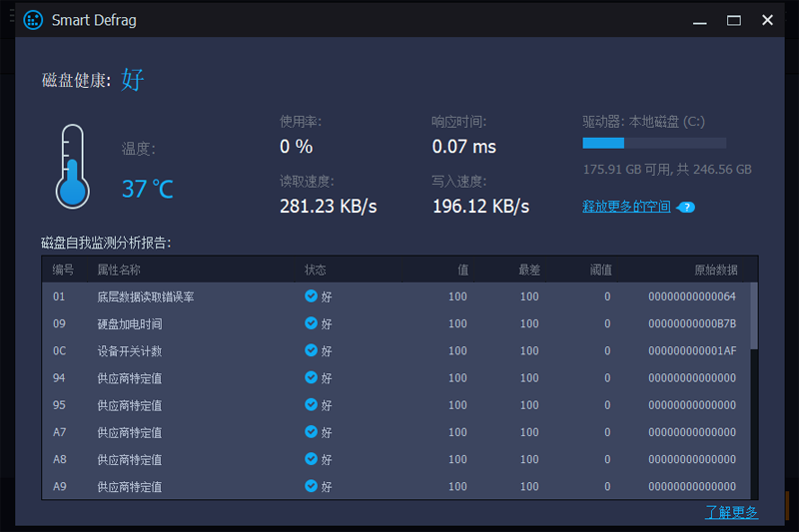Click the blue question mark help icon
This screenshot has height=532, width=799.
tap(686, 208)
